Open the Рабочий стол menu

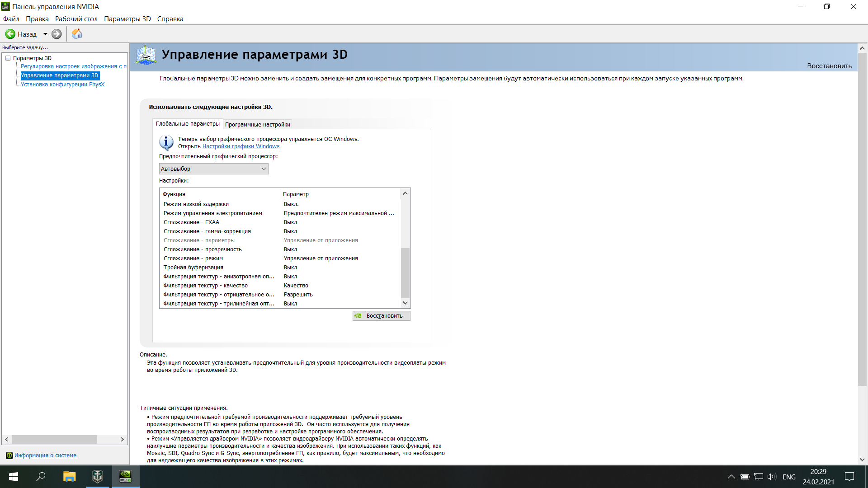76,19
